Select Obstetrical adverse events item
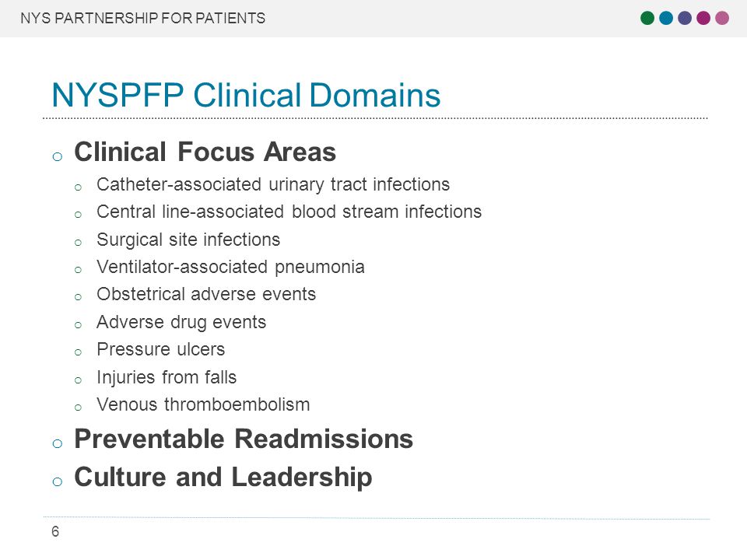 pyautogui.click(x=206, y=294)
